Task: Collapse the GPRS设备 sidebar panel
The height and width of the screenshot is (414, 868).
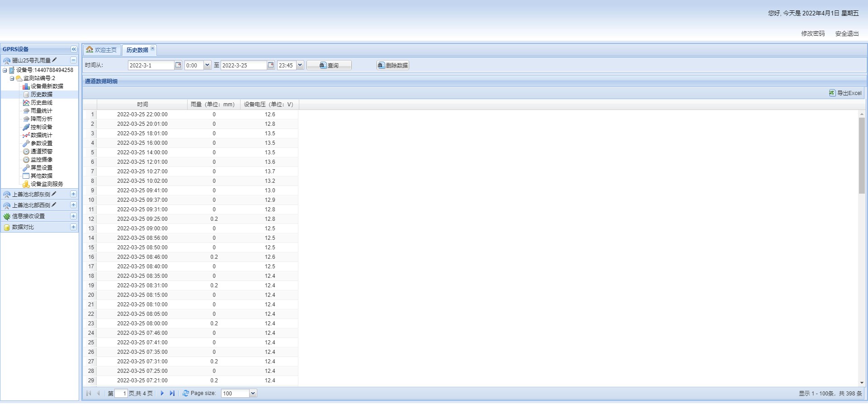Action: (x=74, y=49)
